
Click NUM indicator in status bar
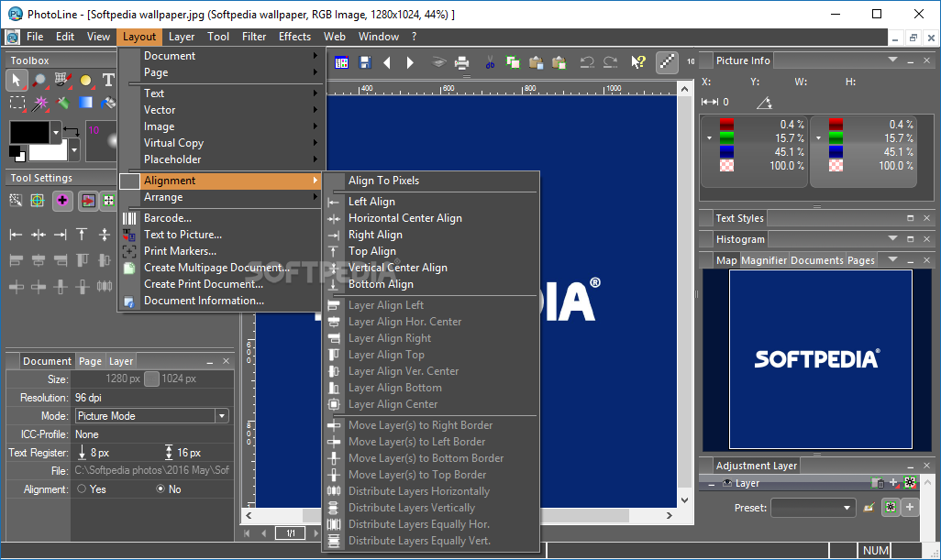click(x=876, y=551)
